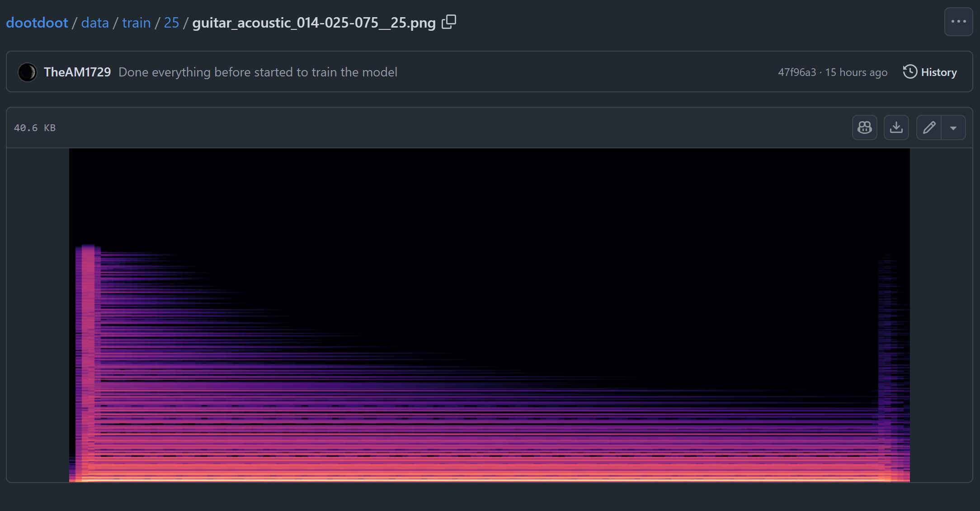The height and width of the screenshot is (511, 980).
Task: Copy the file path with the copy icon
Action: (x=449, y=22)
